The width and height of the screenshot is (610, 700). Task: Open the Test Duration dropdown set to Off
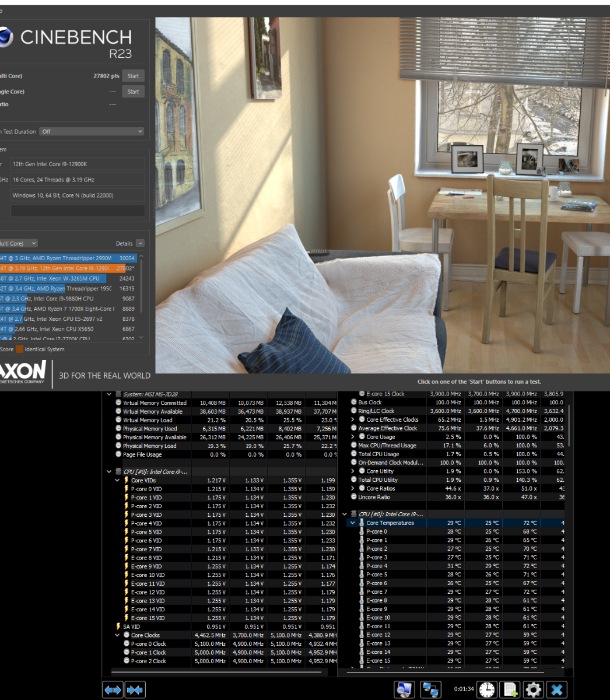[x=92, y=131]
